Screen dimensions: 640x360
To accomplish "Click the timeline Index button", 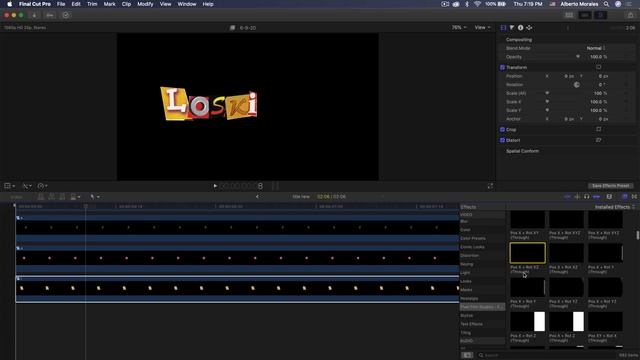I will click(17, 197).
